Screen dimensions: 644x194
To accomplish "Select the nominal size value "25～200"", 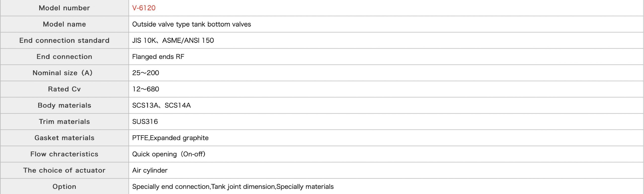I will [x=145, y=73].
